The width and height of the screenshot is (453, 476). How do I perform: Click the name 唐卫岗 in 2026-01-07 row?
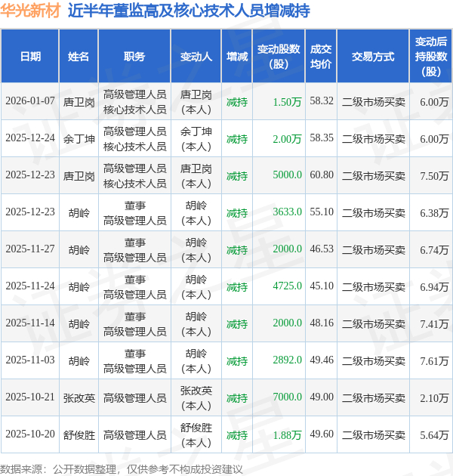(x=79, y=102)
